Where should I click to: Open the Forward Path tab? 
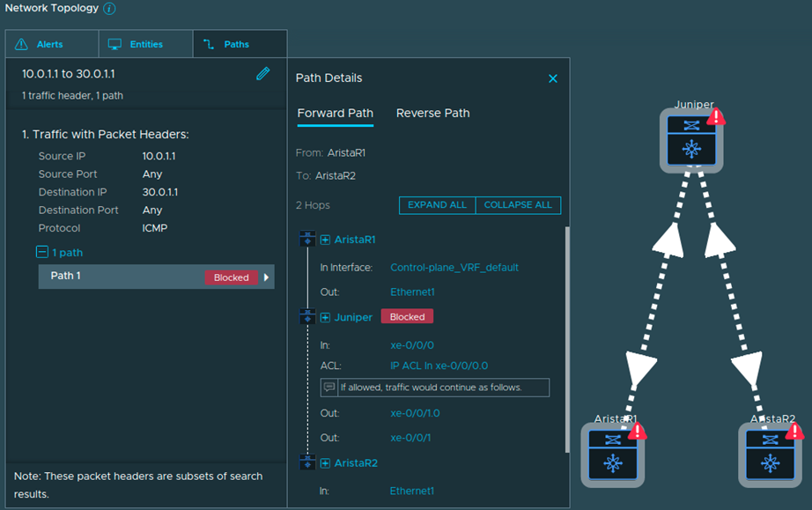tap(335, 114)
